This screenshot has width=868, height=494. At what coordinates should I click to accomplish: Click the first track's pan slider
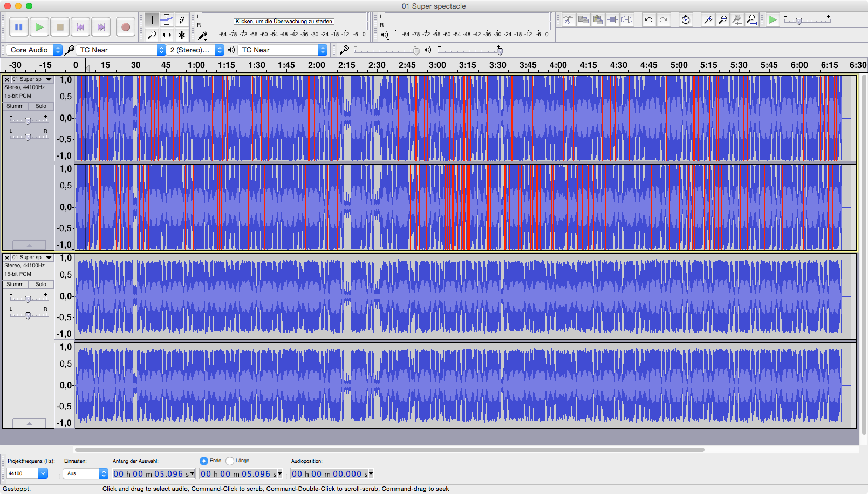click(28, 137)
